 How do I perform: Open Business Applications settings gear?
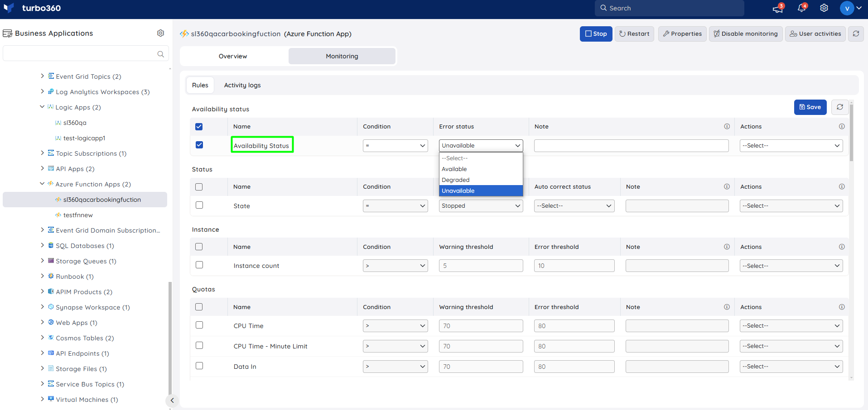tap(160, 33)
